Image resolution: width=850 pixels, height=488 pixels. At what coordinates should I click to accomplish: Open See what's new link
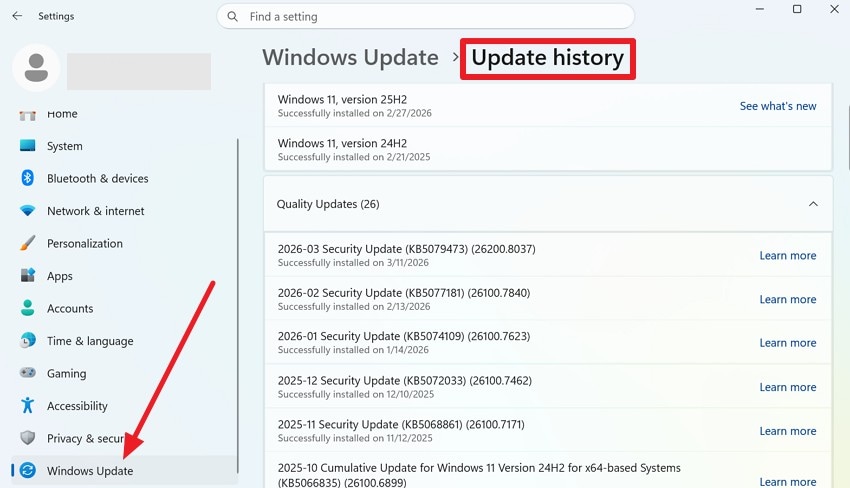778,106
